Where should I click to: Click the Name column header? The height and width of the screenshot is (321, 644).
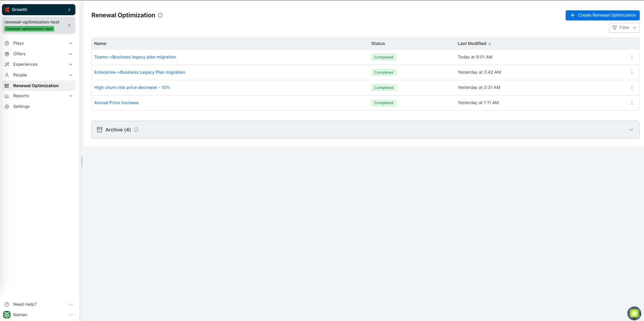click(100, 44)
